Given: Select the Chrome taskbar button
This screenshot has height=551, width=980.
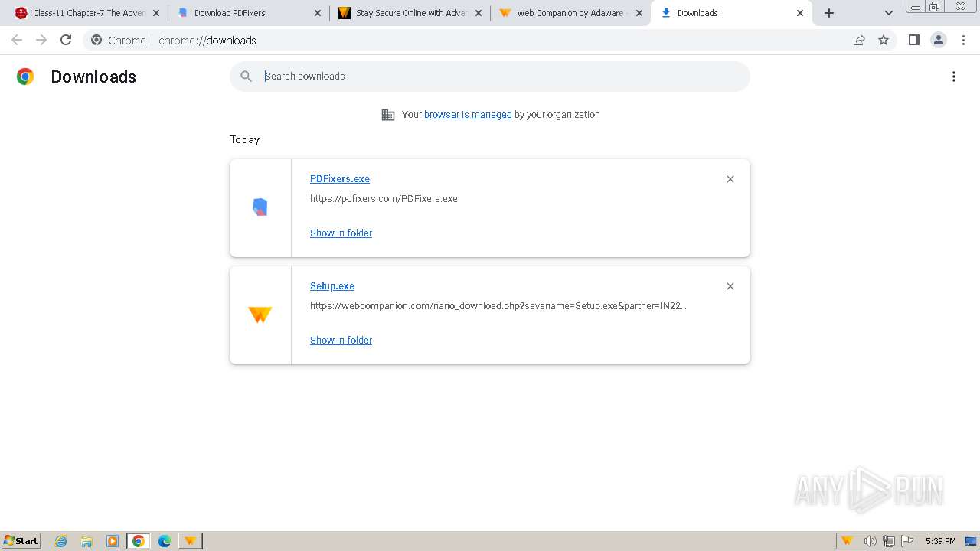Looking at the screenshot, I should tap(139, 541).
